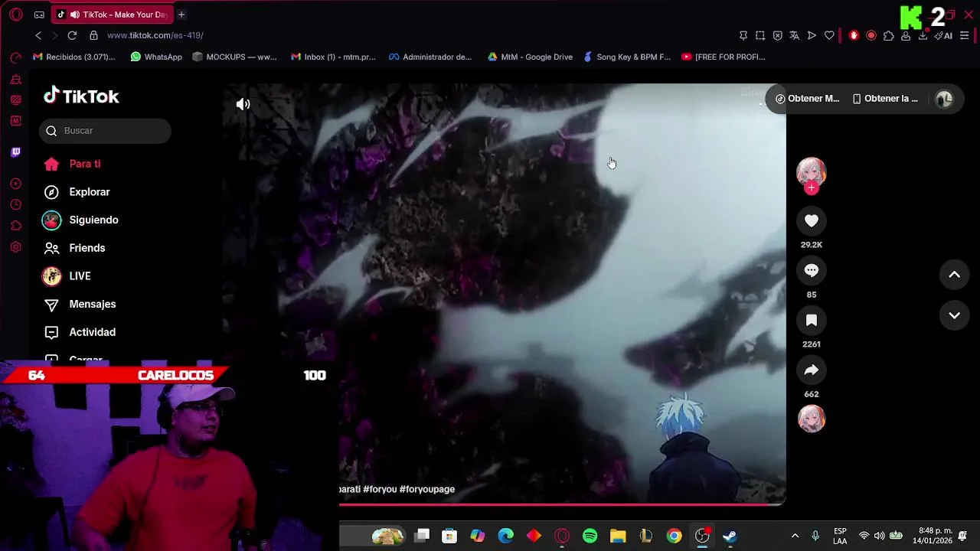
Task: Reload the page
Action: pos(72,35)
